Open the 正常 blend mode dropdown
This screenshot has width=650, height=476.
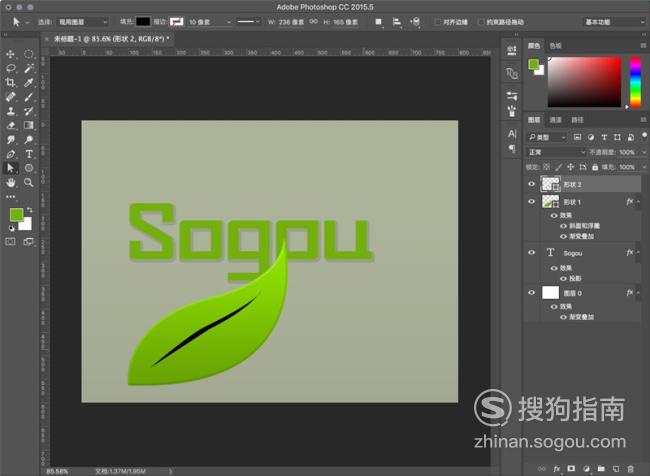point(556,152)
